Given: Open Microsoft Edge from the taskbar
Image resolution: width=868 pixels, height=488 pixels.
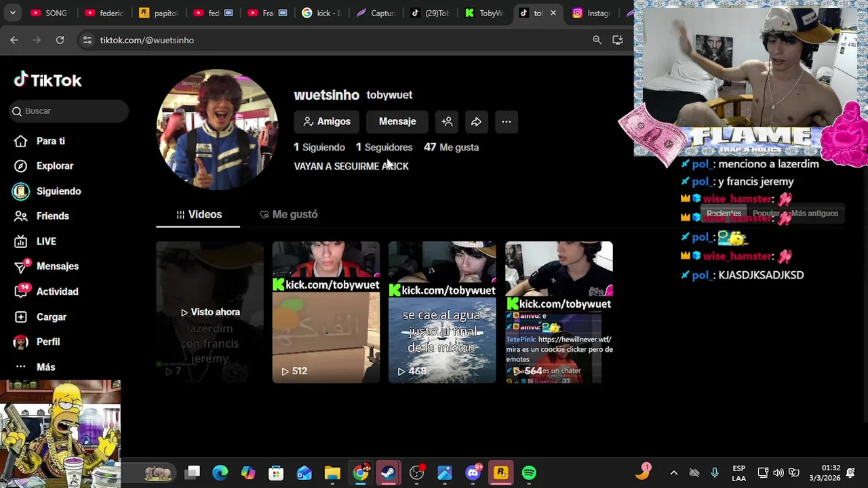Looking at the screenshot, I should [x=220, y=472].
